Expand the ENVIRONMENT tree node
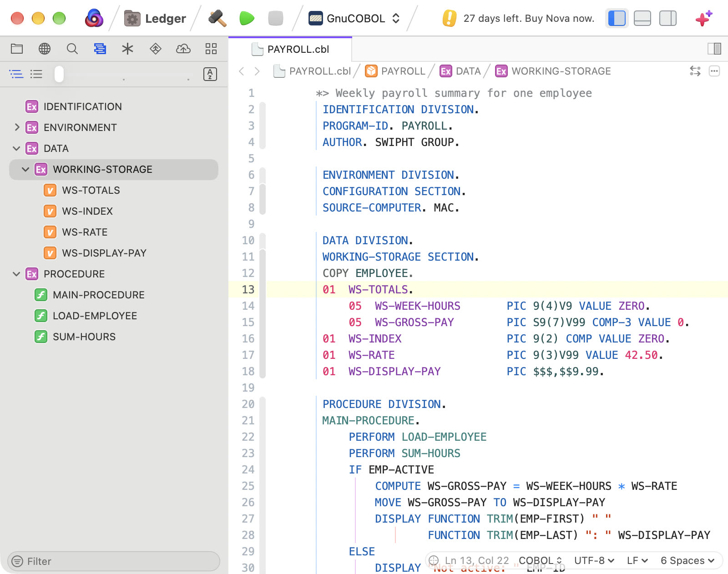This screenshot has height=574, width=728. pyautogui.click(x=17, y=127)
